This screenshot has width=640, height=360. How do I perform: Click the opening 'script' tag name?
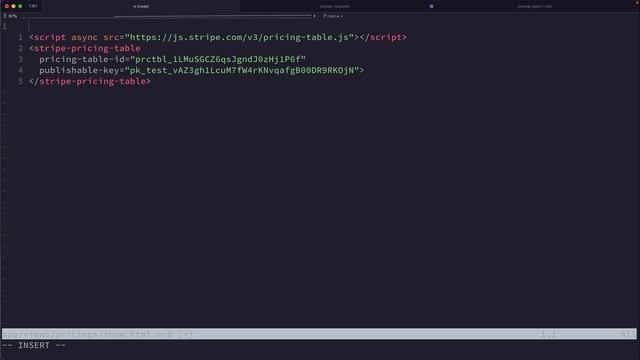click(x=50, y=37)
